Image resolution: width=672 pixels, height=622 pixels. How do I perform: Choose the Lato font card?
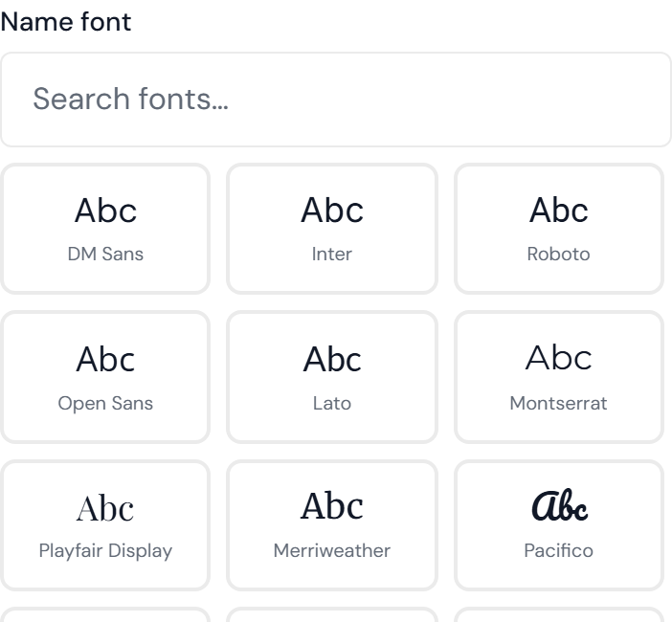click(x=332, y=377)
